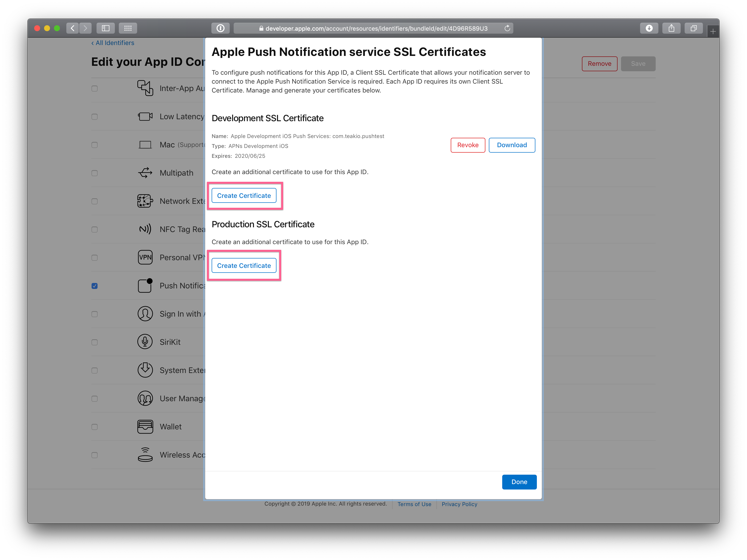Enable the NFC Tag Reading checkbox
The height and width of the screenshot is (560, 747).
pos(95,230)
